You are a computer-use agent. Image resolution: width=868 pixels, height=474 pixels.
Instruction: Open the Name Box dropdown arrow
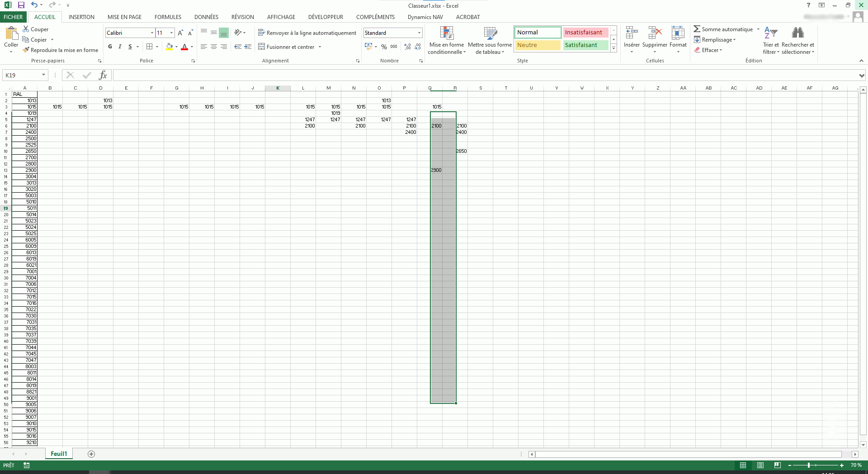(43, 75)
